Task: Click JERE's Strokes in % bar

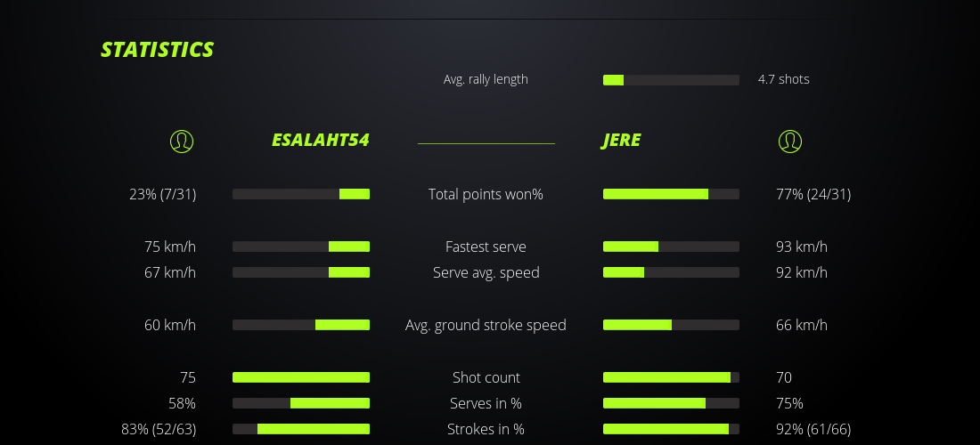Action: point(671,429)
